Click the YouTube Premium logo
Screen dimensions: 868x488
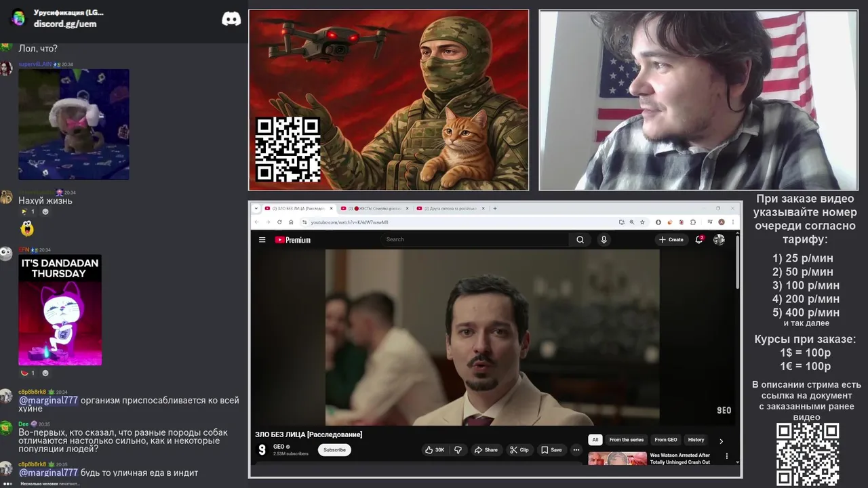[x=292, y=239]
